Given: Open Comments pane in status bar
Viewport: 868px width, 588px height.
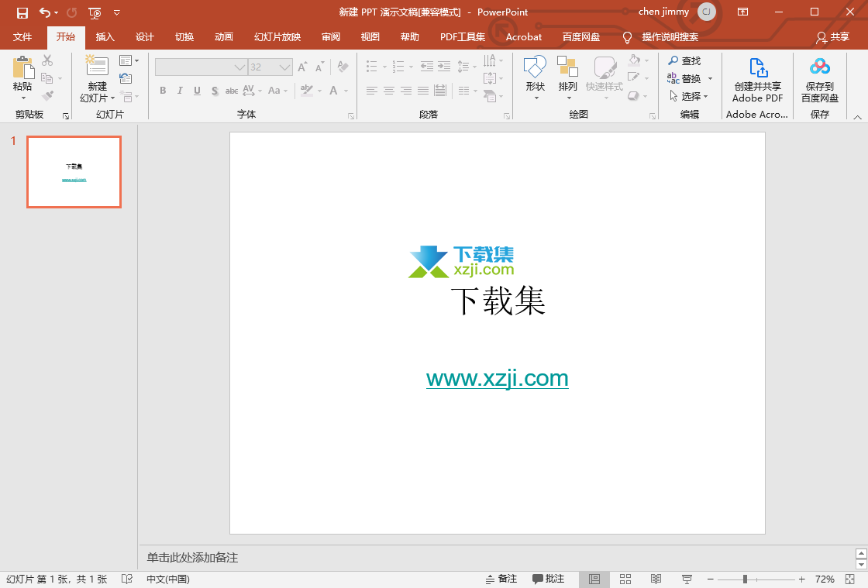Looking at the screenshot, I should [548, 579].
